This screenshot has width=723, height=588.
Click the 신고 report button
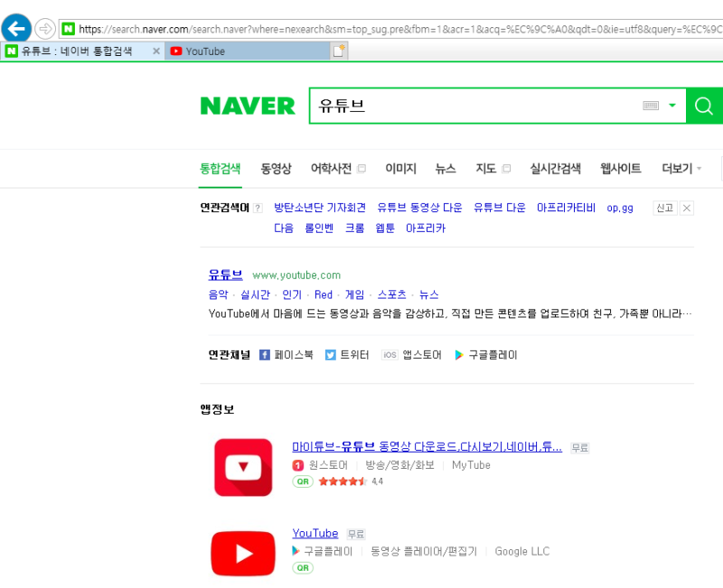pyautogui.click(x=664, y=209)
